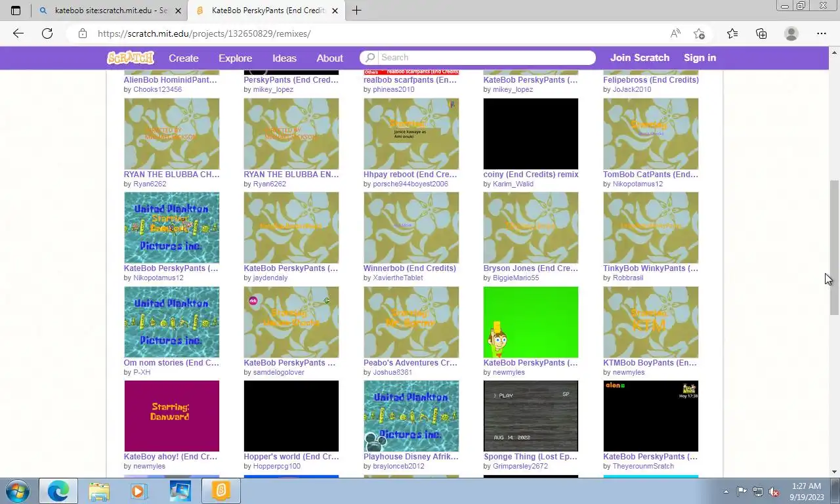
Task: Open the tab actions menu icon
Action: 16,10
